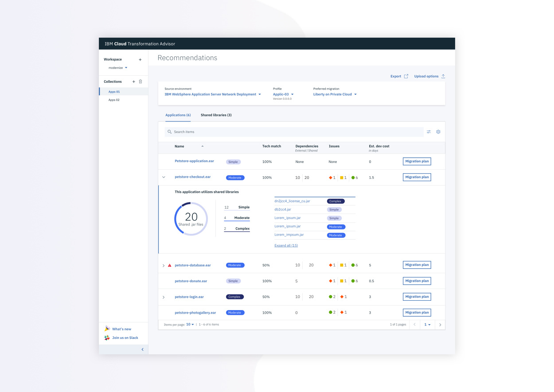Open dn2jcc4_license_cu.jar library link
The image size is (554, 392).
coord(292,201)
